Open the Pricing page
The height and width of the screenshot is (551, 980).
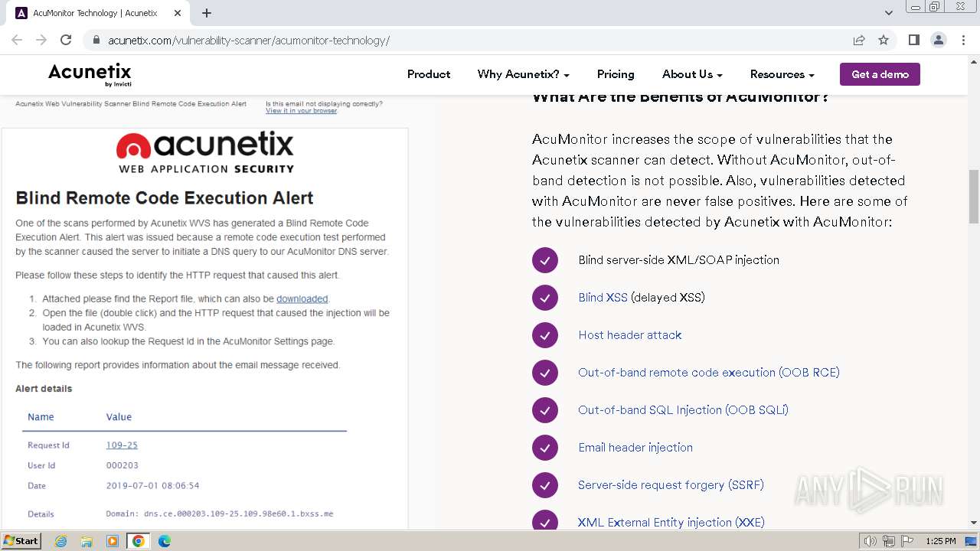pyautogui.click(x=616, y=74)
